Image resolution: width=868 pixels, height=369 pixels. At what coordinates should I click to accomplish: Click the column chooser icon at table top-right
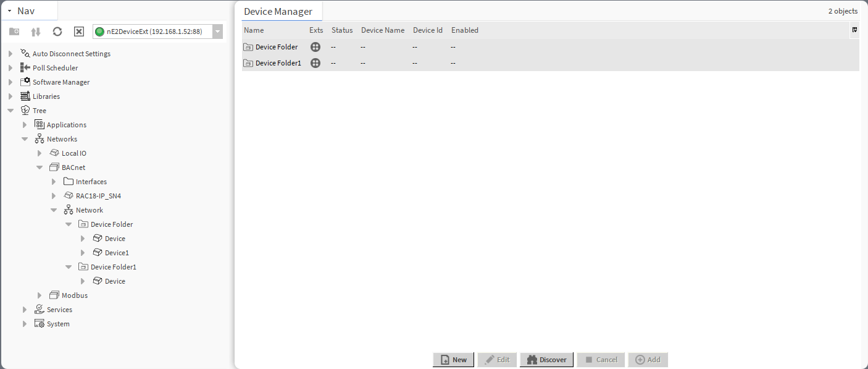(854, 30)
